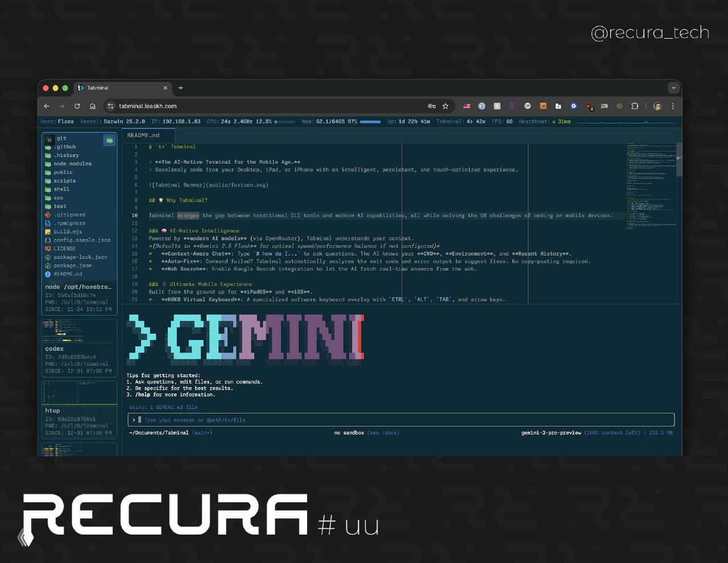Viewport: 728px width, 563px height.
Task: Expand the node_modules folder
Action: tap(72, 164)
